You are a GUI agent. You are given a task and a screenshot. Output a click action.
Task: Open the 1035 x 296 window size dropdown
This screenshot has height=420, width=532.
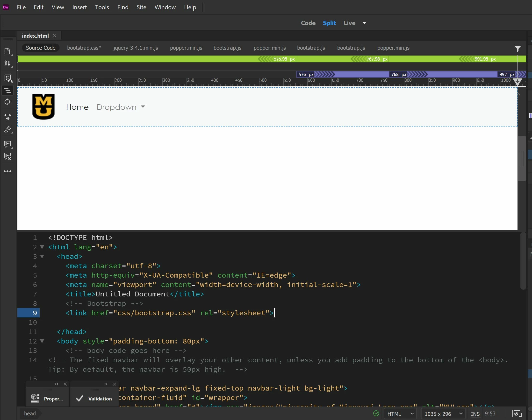[443, 414]
